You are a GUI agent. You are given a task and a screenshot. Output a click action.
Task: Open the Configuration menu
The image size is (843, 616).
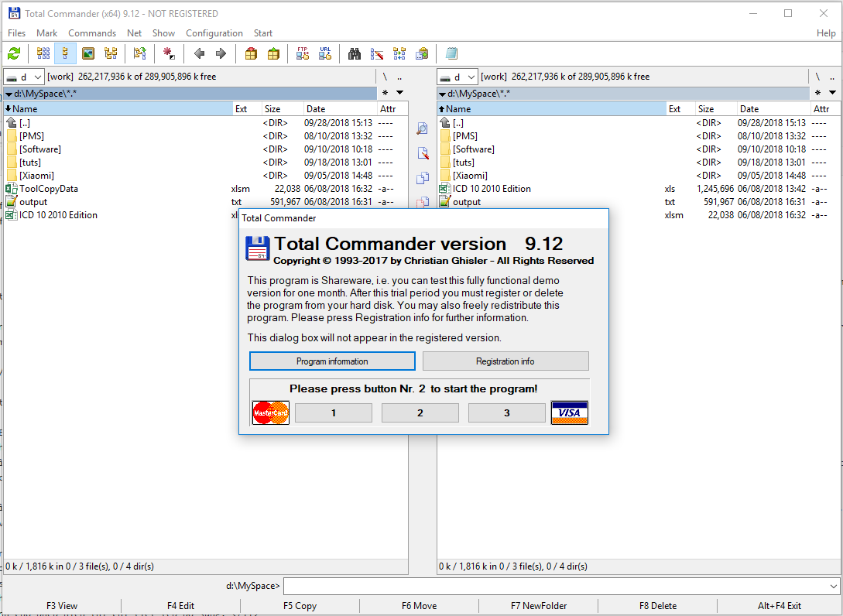click(x=214, y=33)
